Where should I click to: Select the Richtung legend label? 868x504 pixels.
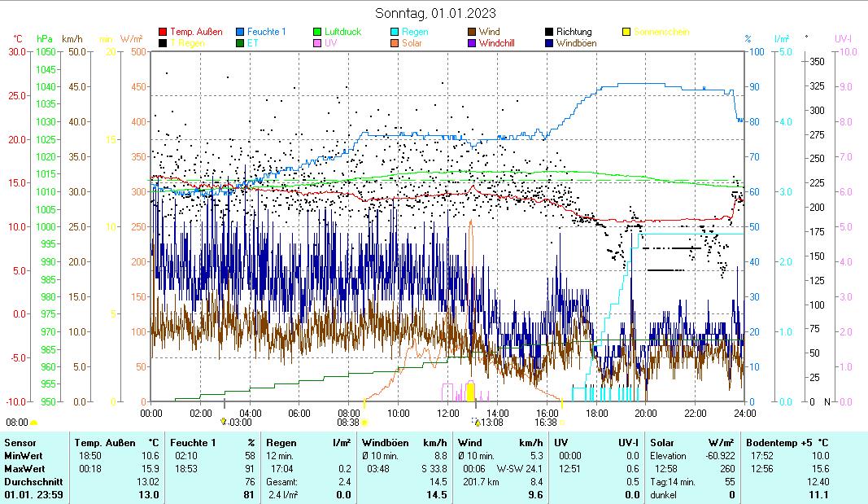click(x=574, y=32)
